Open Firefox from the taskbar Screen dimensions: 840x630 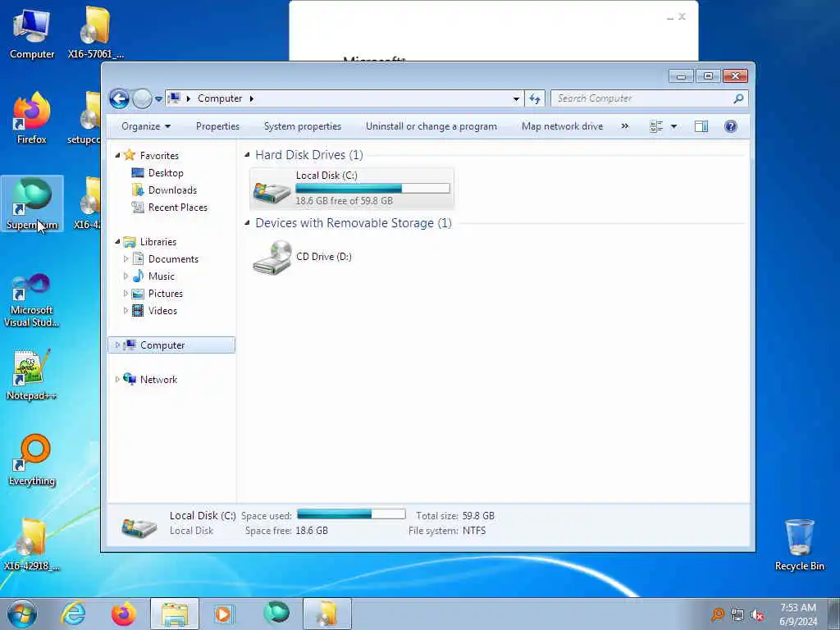click(x=124, y=614)
